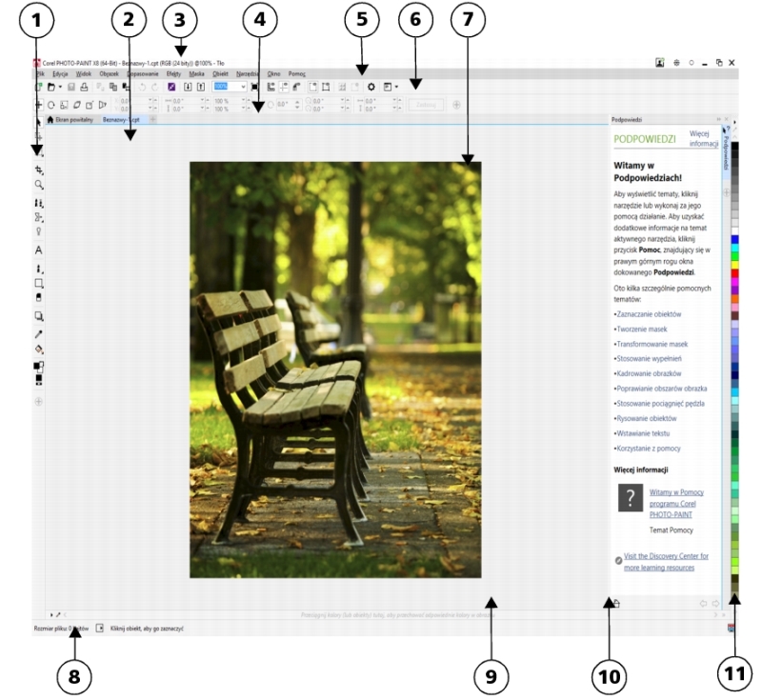Select the Text tool (A)

click(39, 250)
